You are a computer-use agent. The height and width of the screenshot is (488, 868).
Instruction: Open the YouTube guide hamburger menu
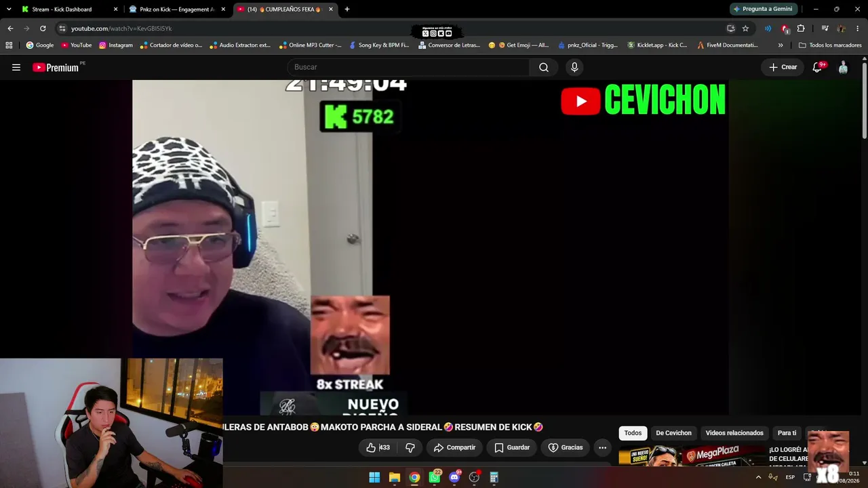tap(16, 67)
